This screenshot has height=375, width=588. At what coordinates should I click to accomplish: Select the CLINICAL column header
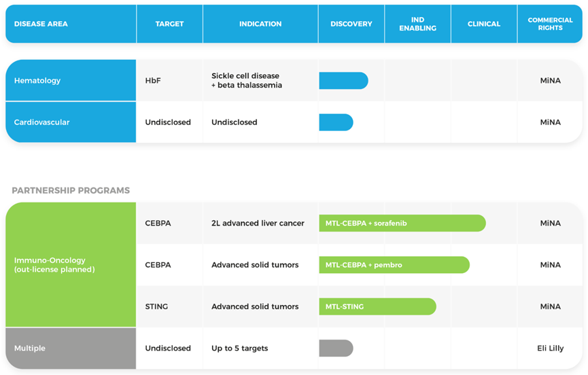pos(484,24)
